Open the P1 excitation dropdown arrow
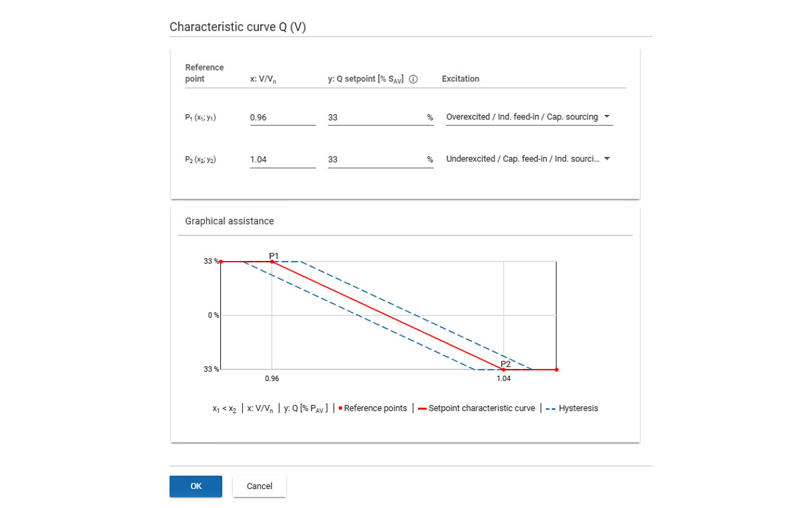 coord(606,117)
